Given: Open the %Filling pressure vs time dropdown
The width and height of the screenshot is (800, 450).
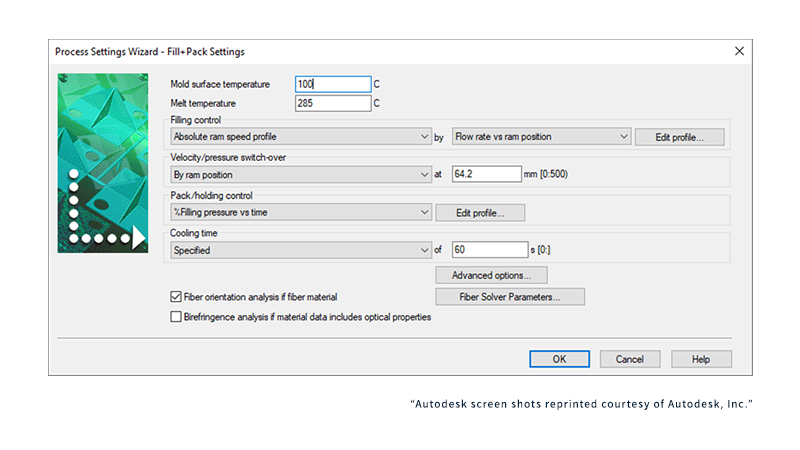Looking at the screenshot, I should 301,212.
